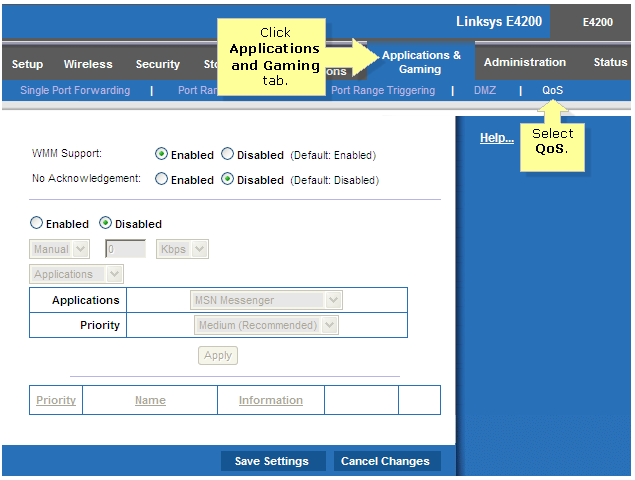Choose Disabled radio above Manual dropdown

coord(105,223)
